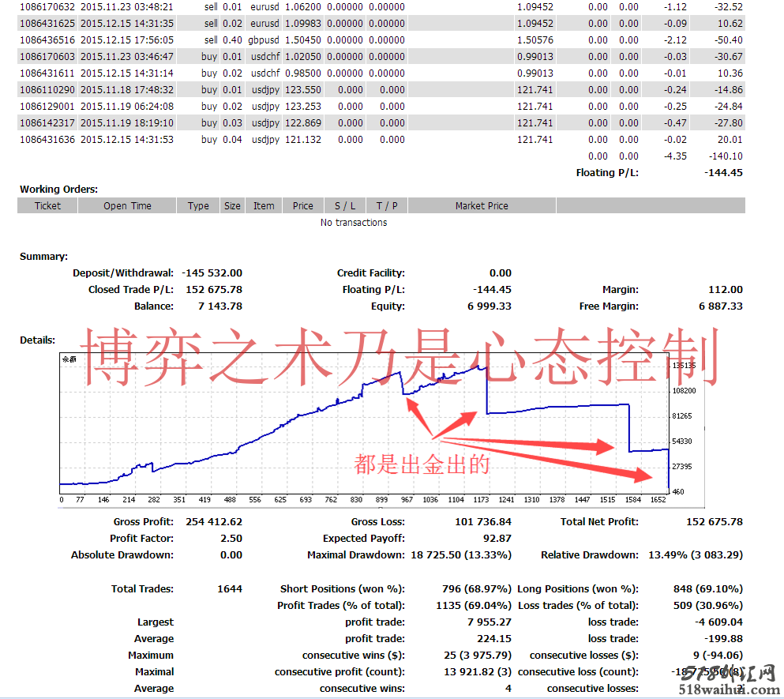Click the Ticket column header

click(x=47, y=206)
